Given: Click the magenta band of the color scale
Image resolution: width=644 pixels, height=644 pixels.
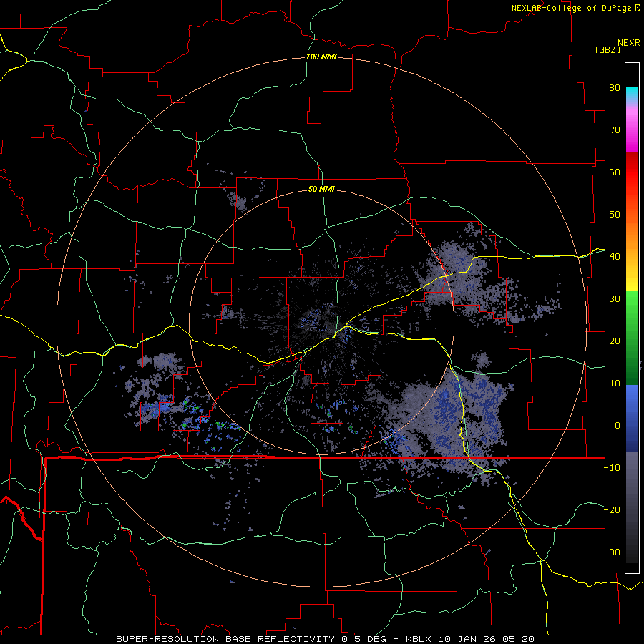Looking at the screenshot, I should click(632, 132).
